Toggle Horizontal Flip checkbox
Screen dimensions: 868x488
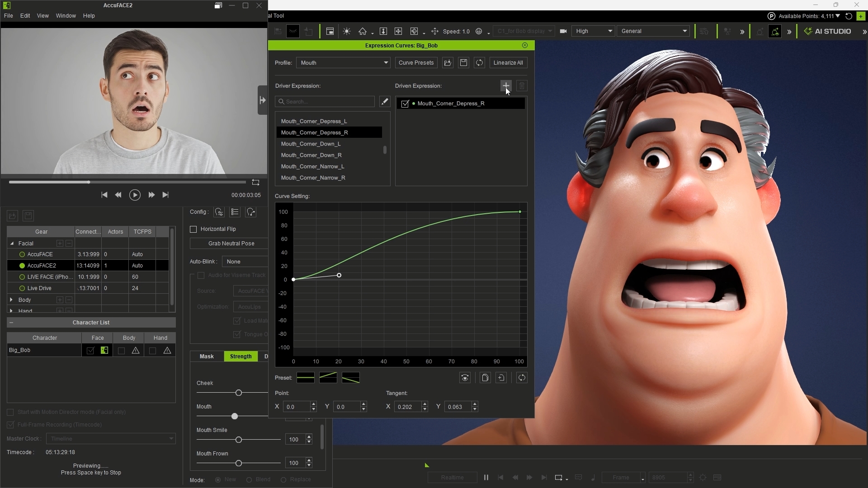[193, 229]
